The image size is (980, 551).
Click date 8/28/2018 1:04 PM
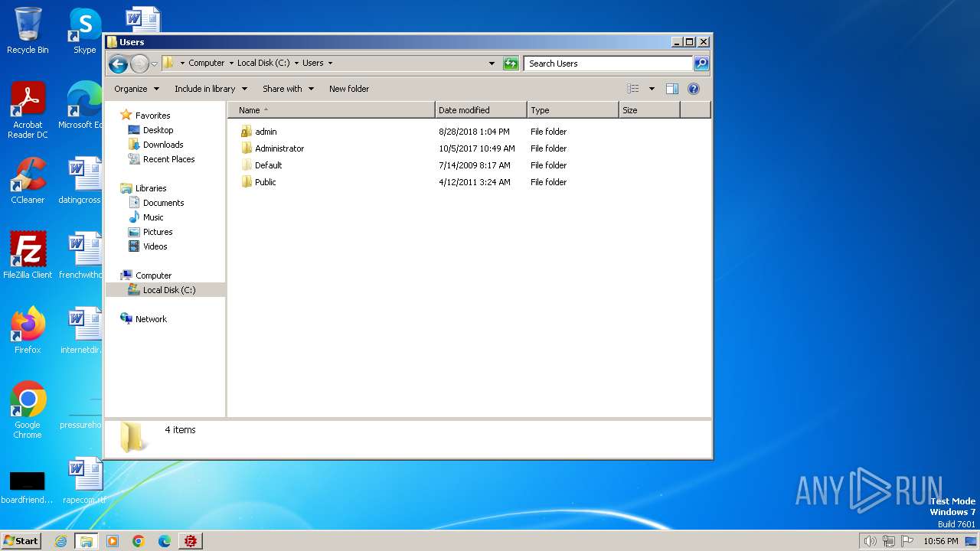click(x=474, y=132)
